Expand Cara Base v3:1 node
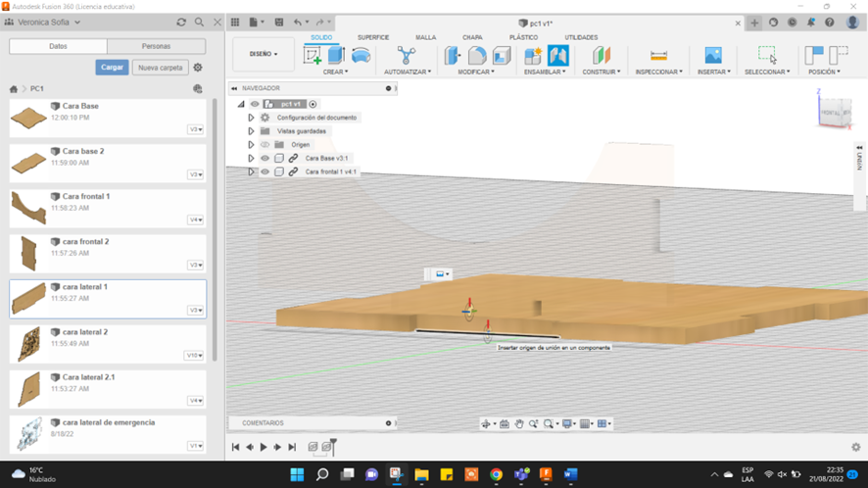The image size is (868, 488). click(251, 158)
